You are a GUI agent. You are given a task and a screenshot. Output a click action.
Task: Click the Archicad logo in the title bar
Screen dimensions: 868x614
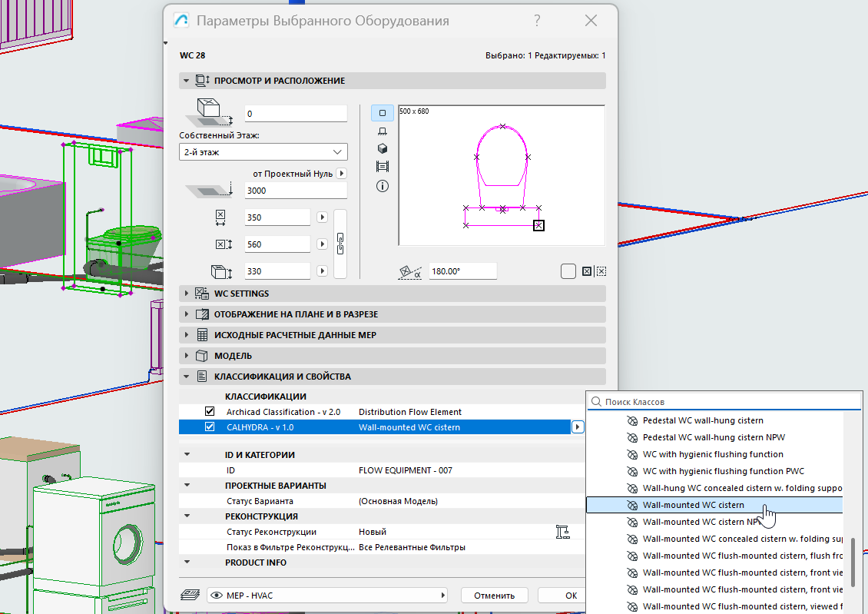[x=181, y=21]
